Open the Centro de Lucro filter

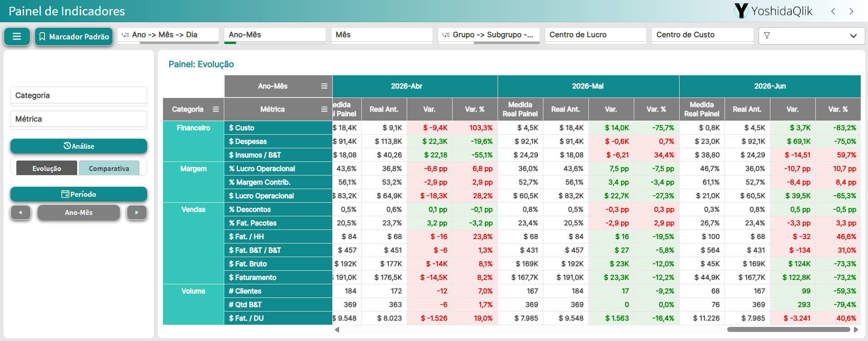pos(596,35)
